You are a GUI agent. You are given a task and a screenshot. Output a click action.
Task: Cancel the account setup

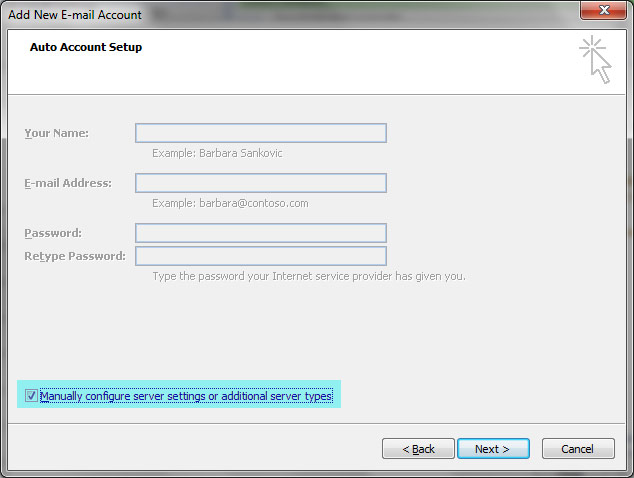click(x=577, y=449)
